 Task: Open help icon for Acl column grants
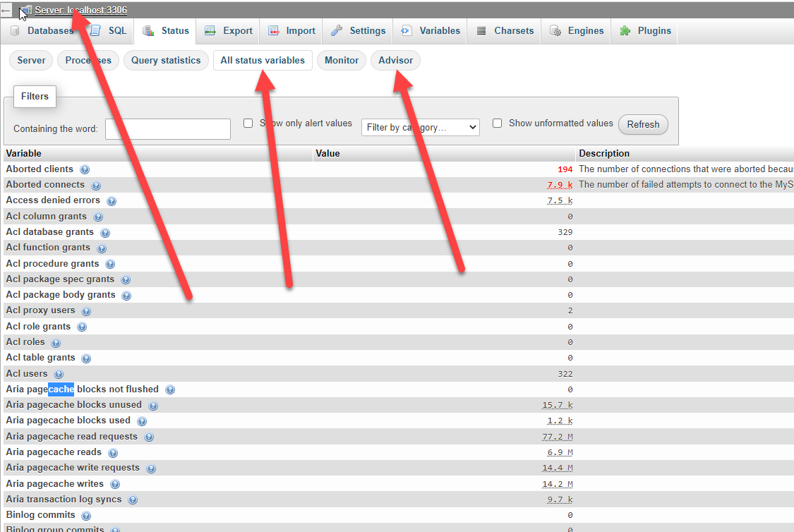tap(98, 217)
